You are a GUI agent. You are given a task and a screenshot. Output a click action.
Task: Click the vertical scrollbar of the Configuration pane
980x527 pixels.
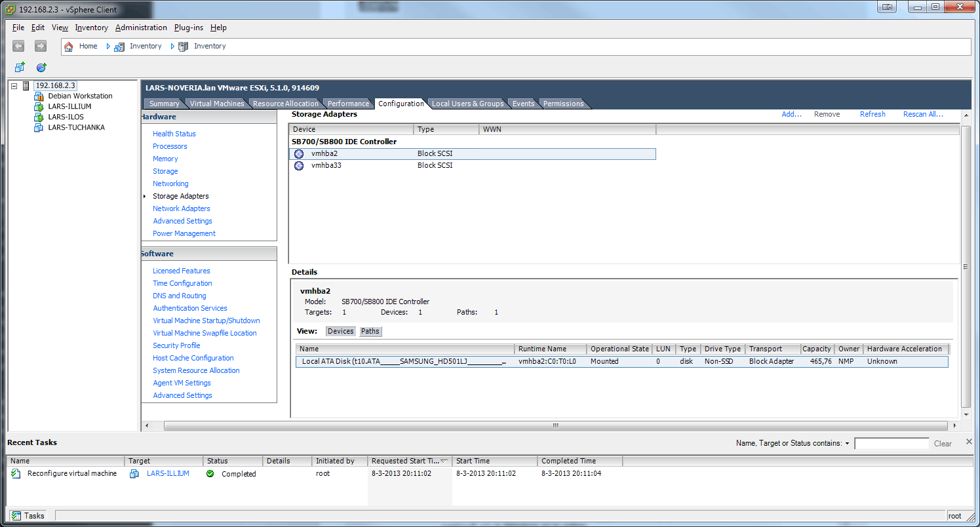point(965,265)
